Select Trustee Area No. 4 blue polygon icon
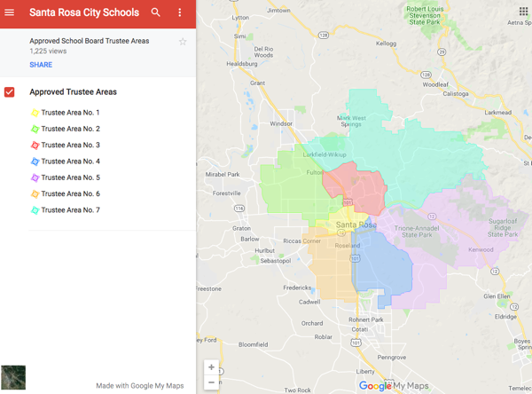The width and height of the screenshot is (532, 394). [x=35, y=162]
